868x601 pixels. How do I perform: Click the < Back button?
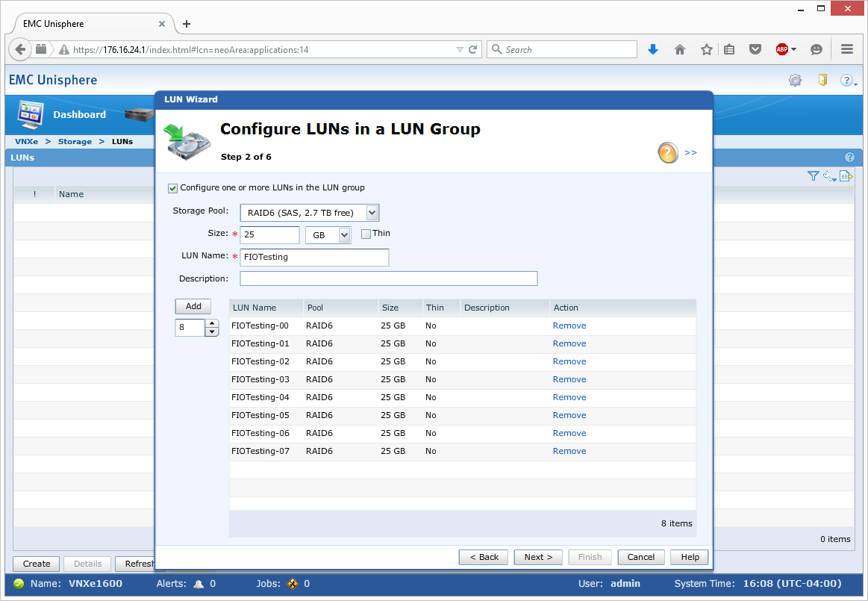coord(484,557)
